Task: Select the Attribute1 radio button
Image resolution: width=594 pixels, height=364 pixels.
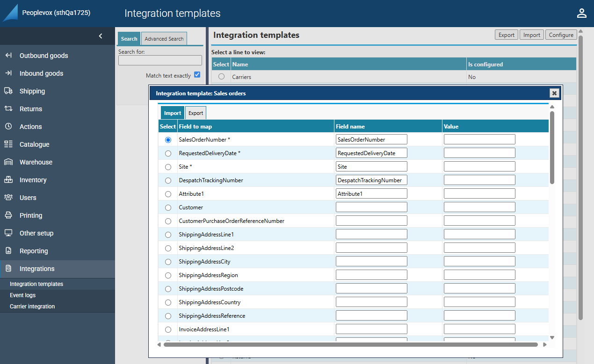Action: tap(168, 194)
